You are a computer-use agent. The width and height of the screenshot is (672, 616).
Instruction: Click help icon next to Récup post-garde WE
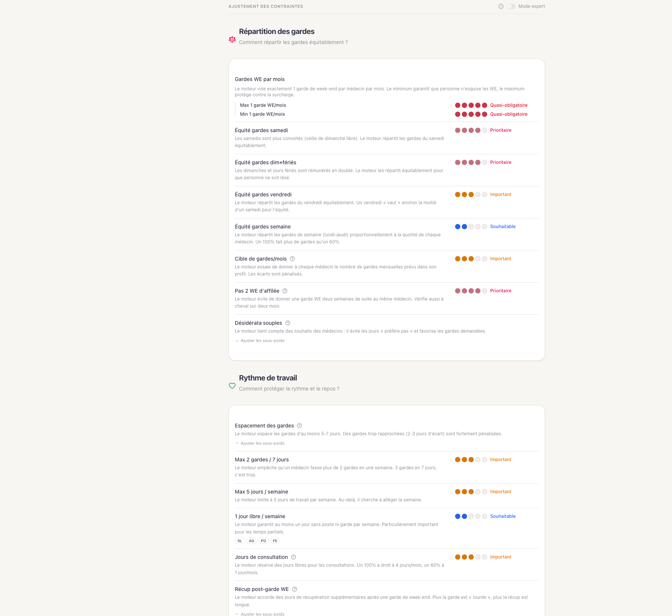point(295,589)
